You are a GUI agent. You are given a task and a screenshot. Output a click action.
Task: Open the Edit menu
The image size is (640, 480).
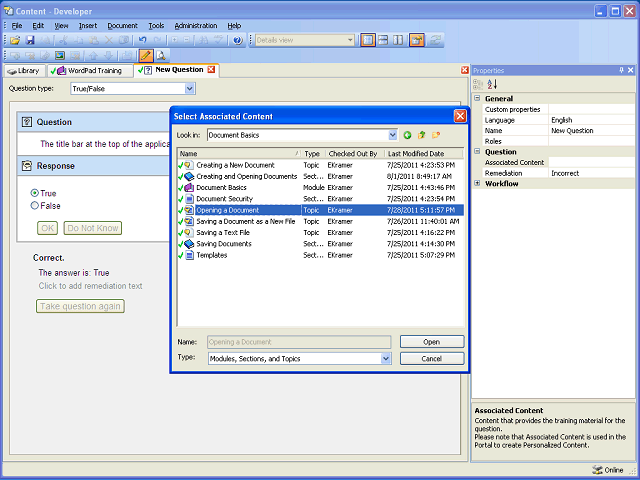(x=38, y=26)
